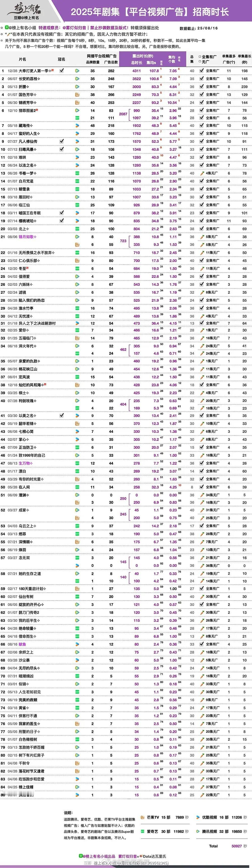Click the 723 combined total for 锦月如歌
252x868 pixels.
(x=123, y=241)
